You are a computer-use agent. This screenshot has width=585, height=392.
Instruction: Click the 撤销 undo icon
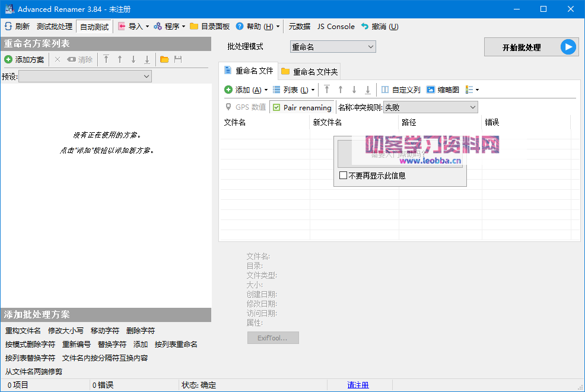363,26
